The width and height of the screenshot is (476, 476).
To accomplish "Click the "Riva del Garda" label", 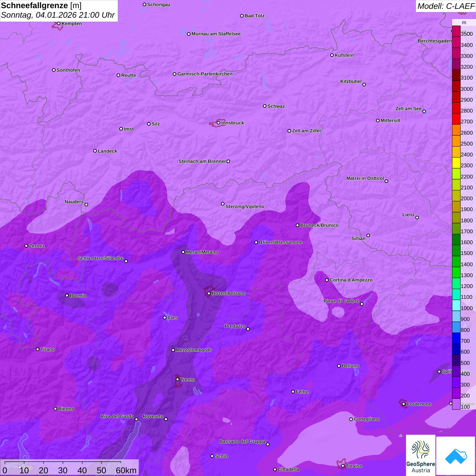I will pyautogui.click(x=117, y=416).
